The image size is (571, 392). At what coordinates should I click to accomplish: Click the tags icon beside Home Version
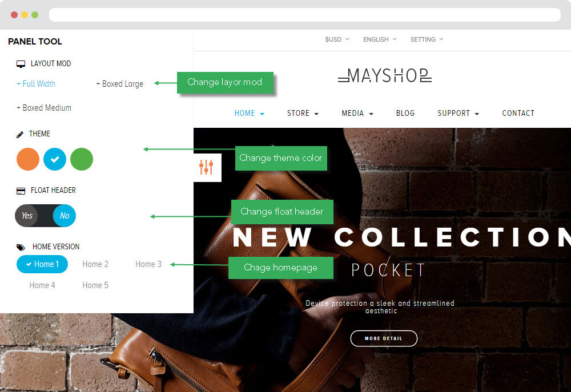pos(21,248)
